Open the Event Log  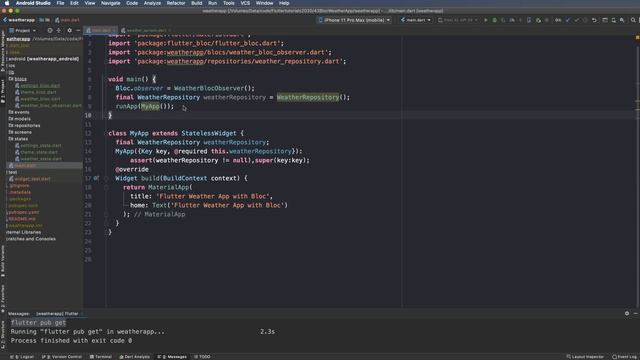coord(624,357)
